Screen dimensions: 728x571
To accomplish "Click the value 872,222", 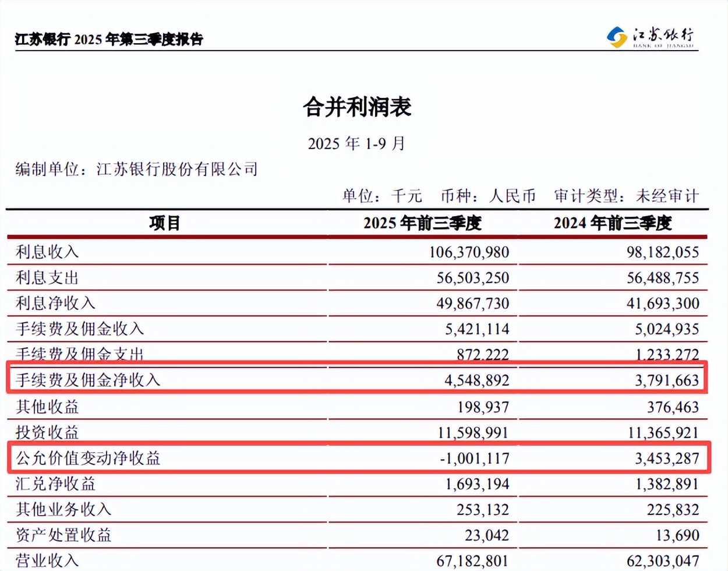I will (x=483, y=354).
